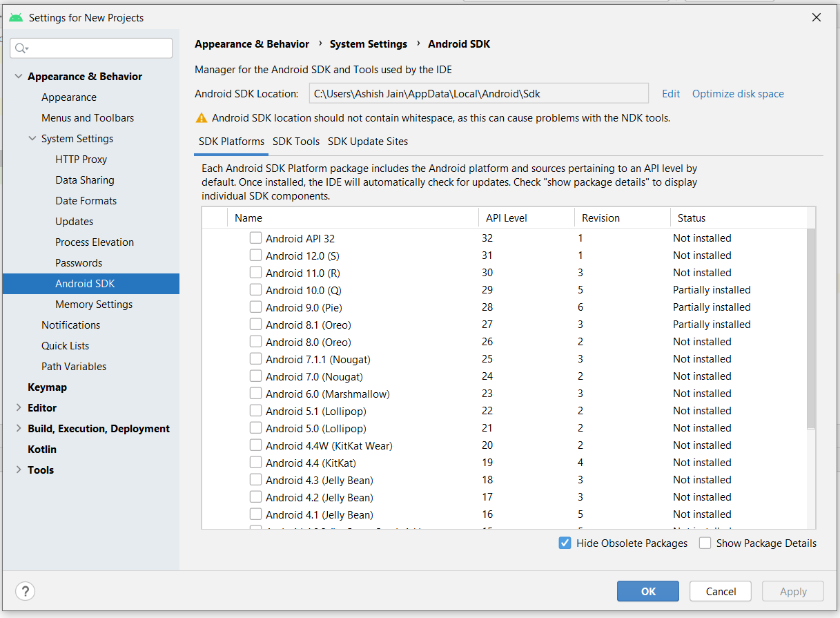
Task: Click the search magnifier icon
Action: coord(21,48)
